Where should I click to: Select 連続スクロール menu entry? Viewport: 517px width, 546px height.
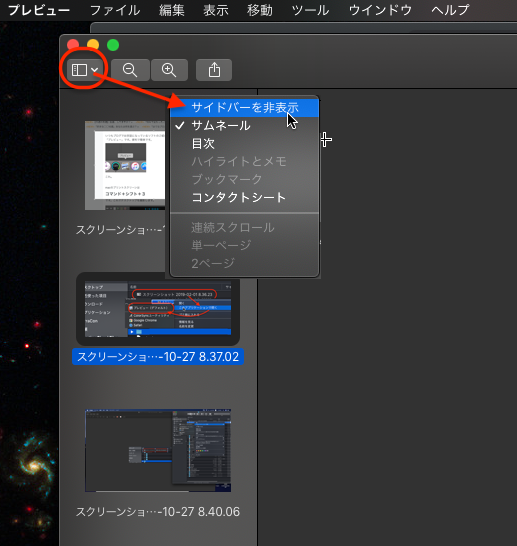click(244, 228)
